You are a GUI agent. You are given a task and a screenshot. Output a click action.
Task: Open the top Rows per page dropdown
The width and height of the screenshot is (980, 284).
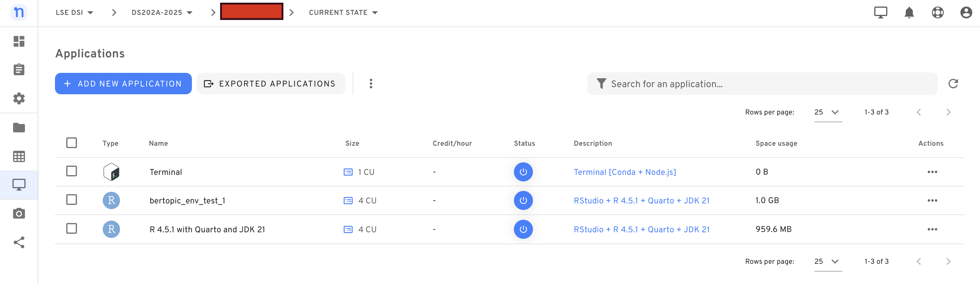point(827,112)
